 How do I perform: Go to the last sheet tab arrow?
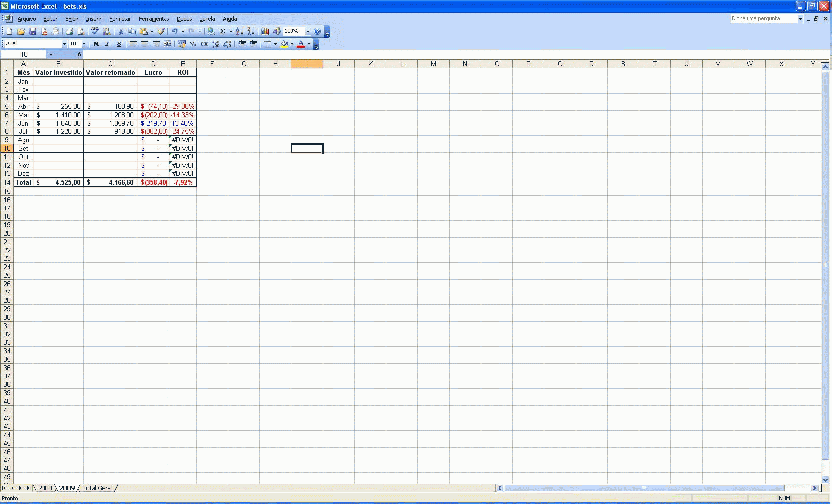[x=28, y=488]
